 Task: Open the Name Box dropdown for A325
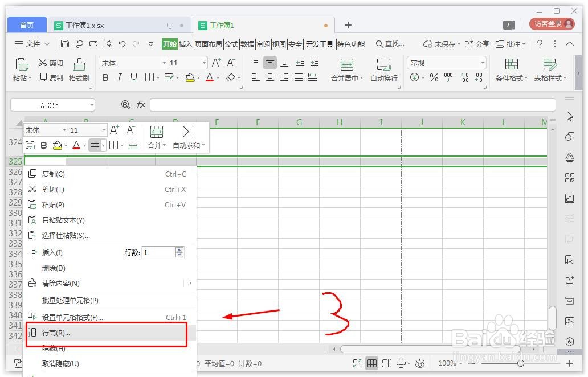pos(92,105)
